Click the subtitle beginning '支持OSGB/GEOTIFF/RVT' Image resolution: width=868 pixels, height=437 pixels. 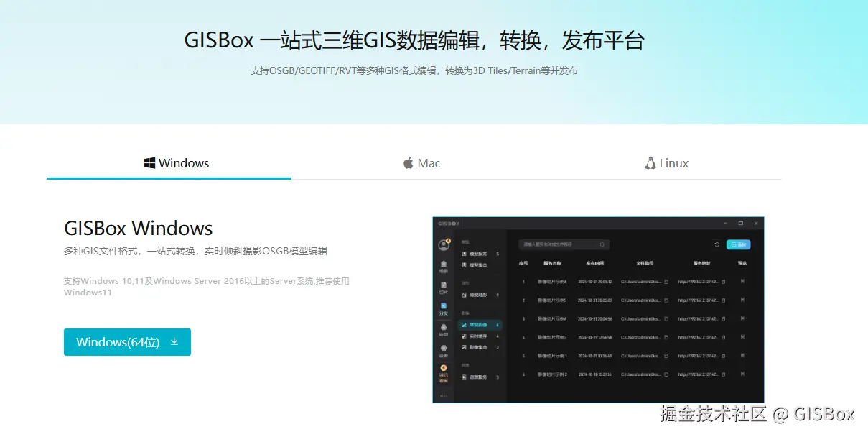[414, 70]
